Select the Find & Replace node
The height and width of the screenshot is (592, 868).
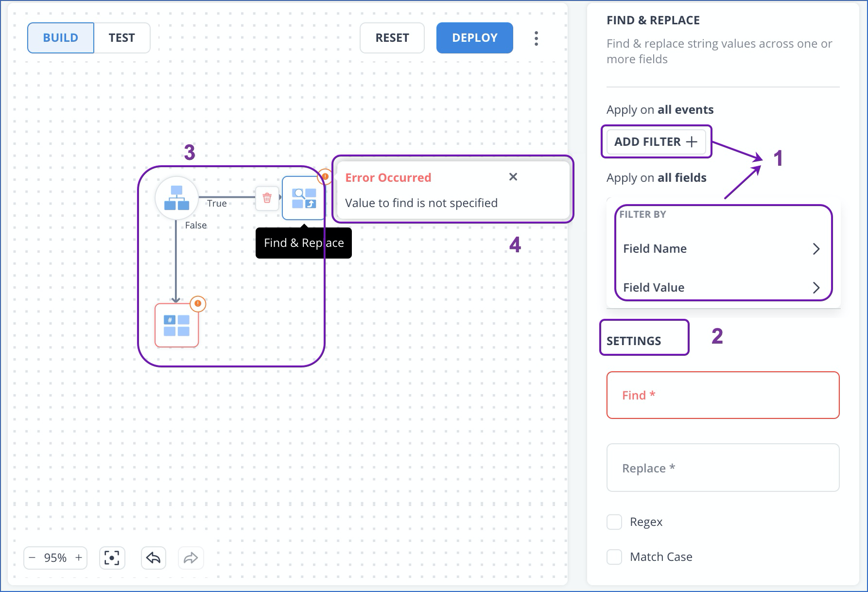point(302,198)
